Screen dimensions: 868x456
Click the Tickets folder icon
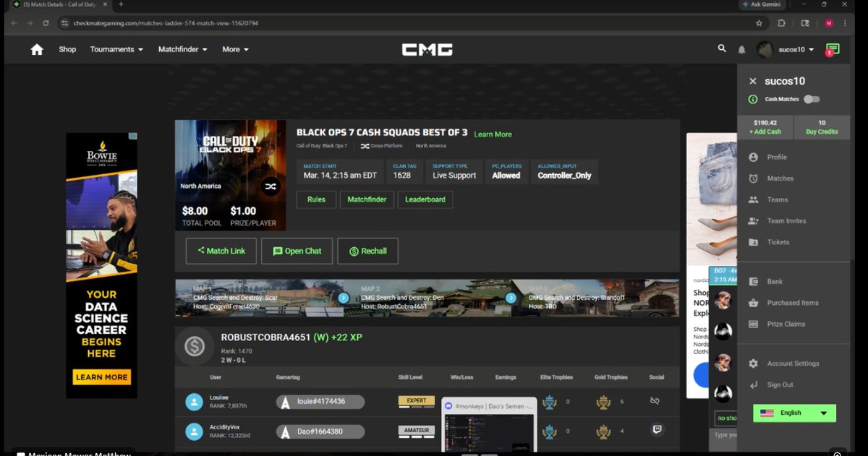pos(754,242)
